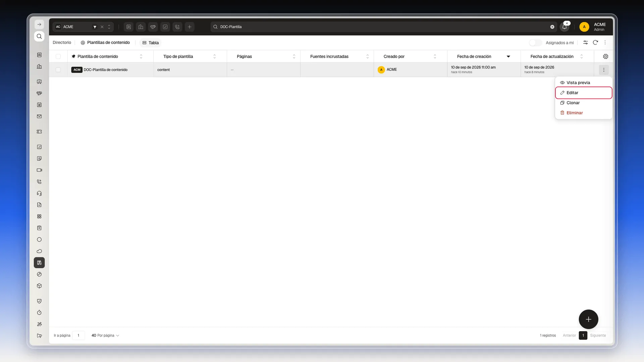
Task: Choose Eliminar from the context menu
Action: (584, 113)
